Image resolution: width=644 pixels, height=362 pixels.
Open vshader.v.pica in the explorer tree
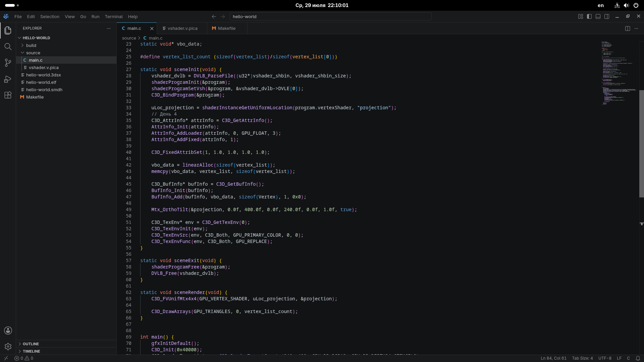pyautogui.click(x=66, y=67)
